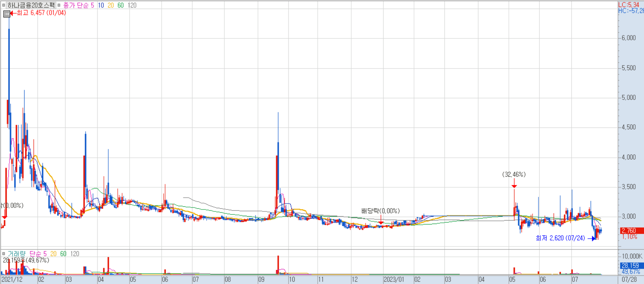Click the 5,500 price axis label
This screenshot has height=284, width=644.
point(629,68)
